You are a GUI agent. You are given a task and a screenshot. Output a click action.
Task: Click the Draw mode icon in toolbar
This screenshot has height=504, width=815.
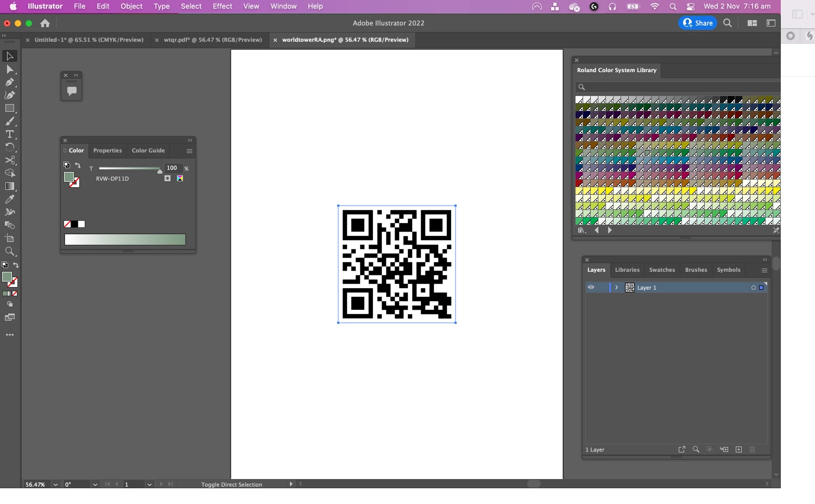(9, 304)
